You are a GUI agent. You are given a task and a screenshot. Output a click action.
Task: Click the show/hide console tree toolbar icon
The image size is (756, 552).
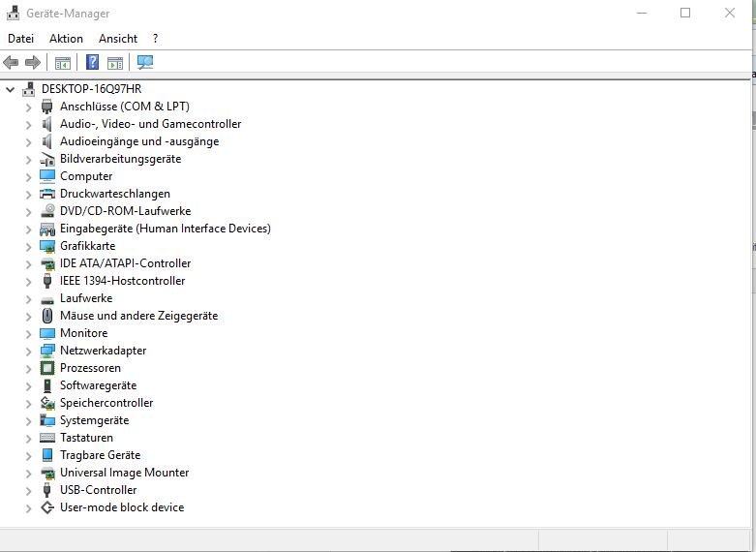63,63
